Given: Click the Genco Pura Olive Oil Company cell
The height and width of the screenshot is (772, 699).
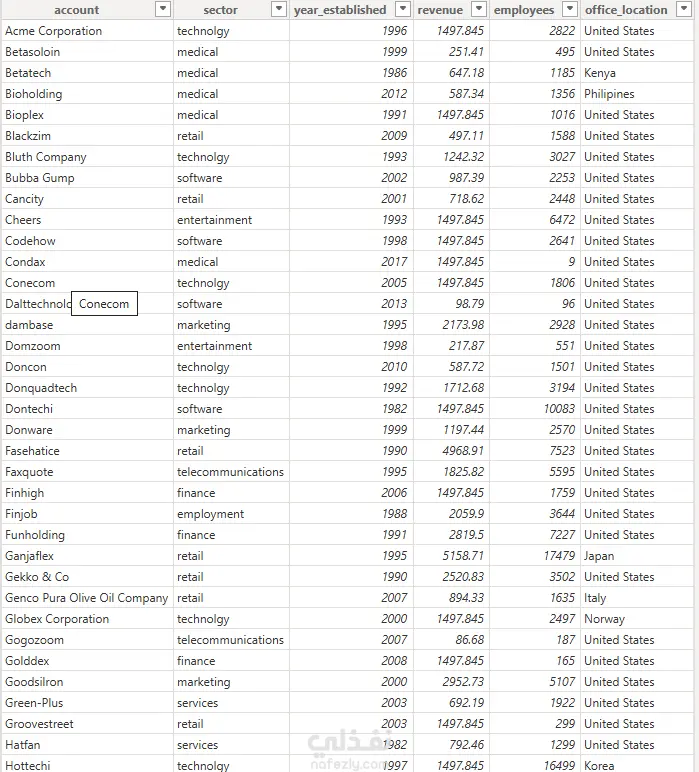Looking at the screenshot, I should click(87, 598).
